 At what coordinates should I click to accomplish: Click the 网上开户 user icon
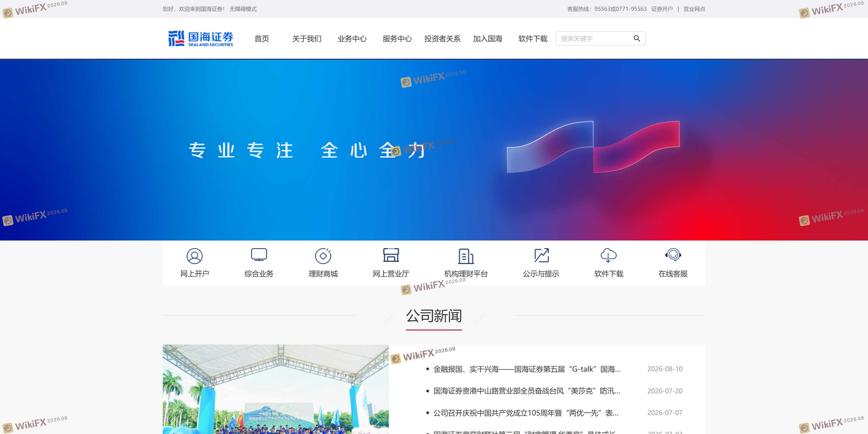click(194, 256)
